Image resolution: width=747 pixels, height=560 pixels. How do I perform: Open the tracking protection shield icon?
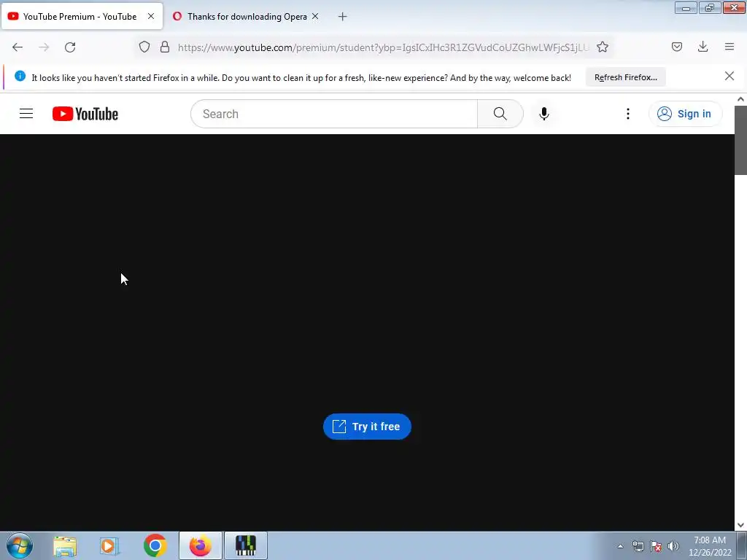point(144,47)
